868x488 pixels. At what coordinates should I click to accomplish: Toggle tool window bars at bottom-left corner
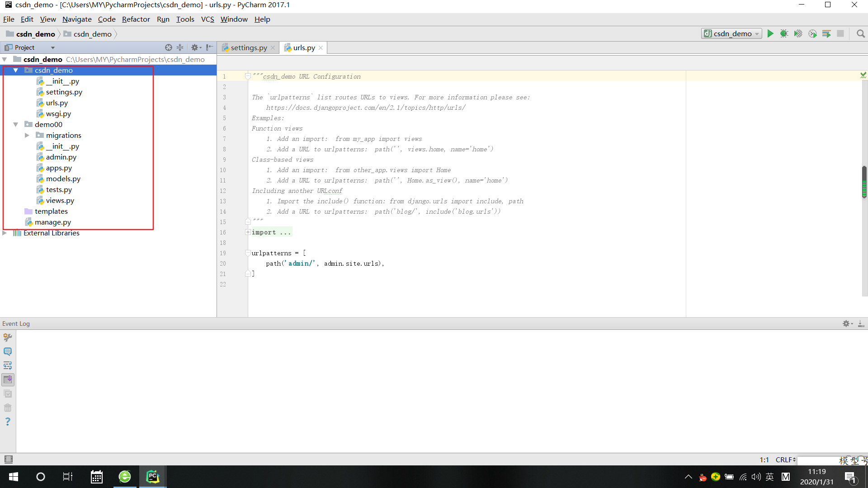coord(8,460)
